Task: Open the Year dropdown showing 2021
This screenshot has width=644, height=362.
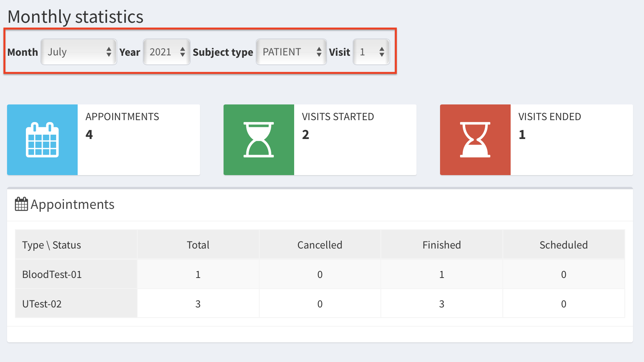Action: pyautogui.click(x=167, y=52)
